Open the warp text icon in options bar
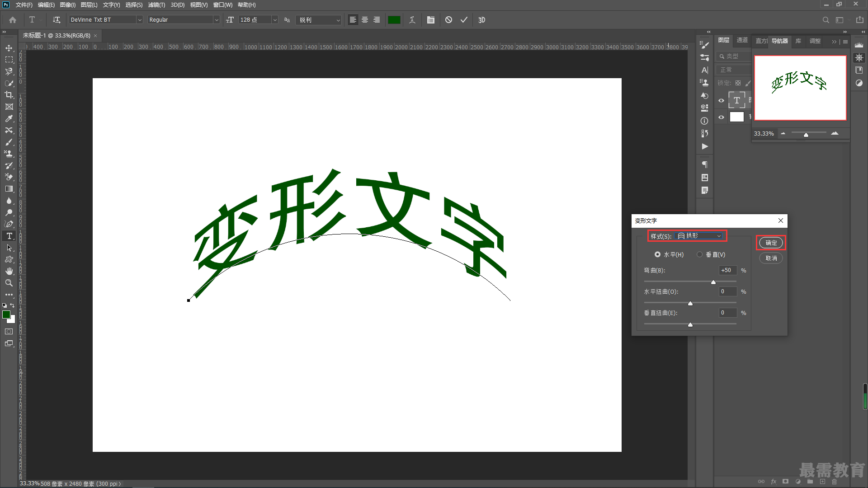The width and height of the screenshot is (868, 488). [x=412, y=20]
